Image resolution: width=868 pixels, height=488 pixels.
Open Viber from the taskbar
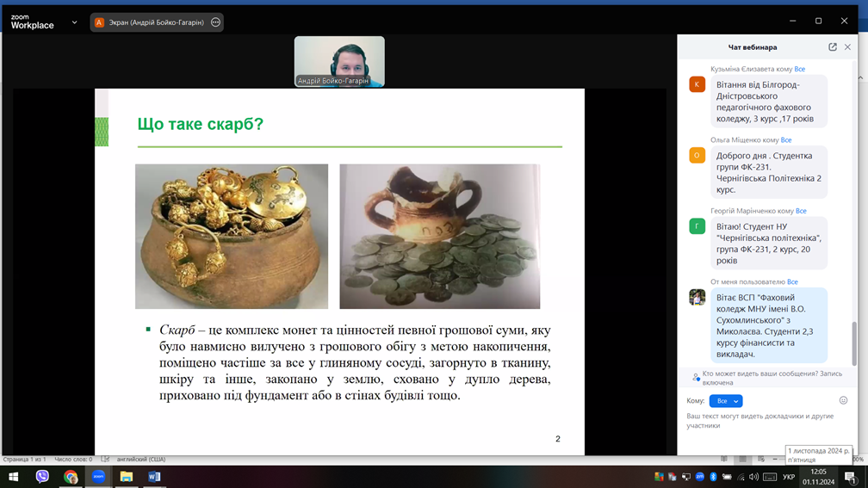point(42,476)
